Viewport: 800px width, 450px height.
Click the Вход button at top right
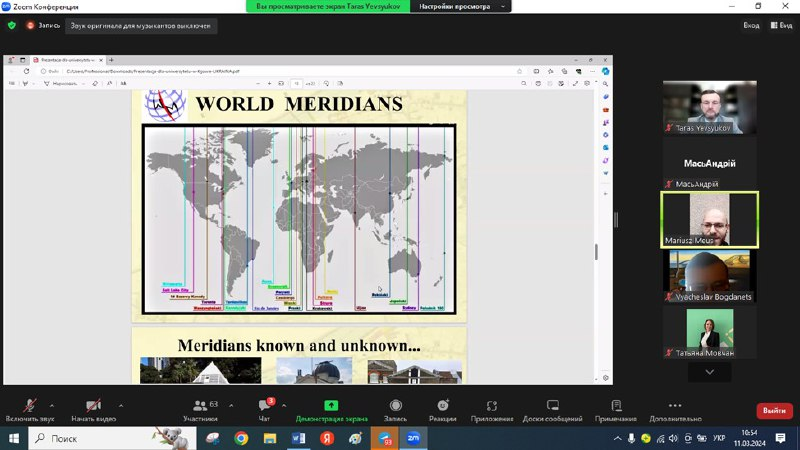coord(751,26)
